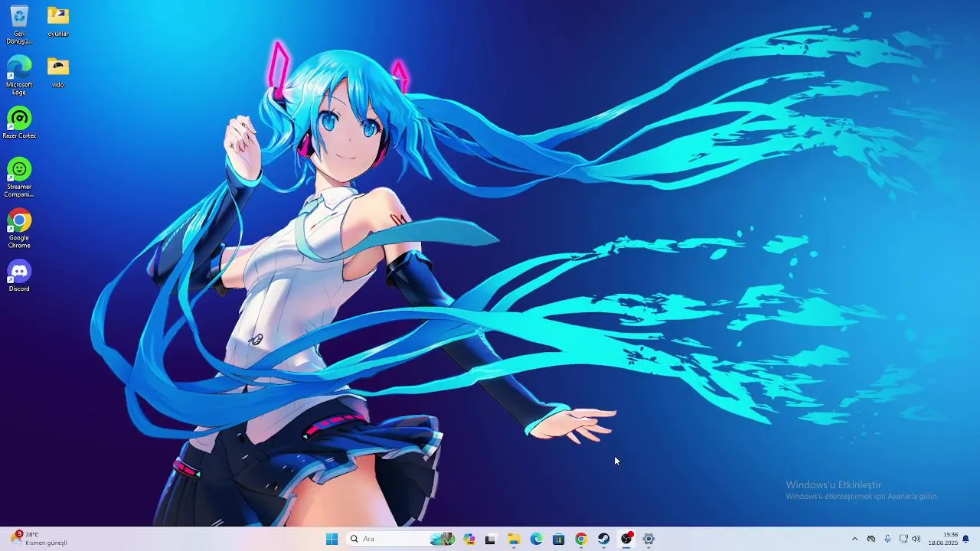Click the crossed-out cloud icon in the system tray
Screen dimensions: 980x551
871,539
